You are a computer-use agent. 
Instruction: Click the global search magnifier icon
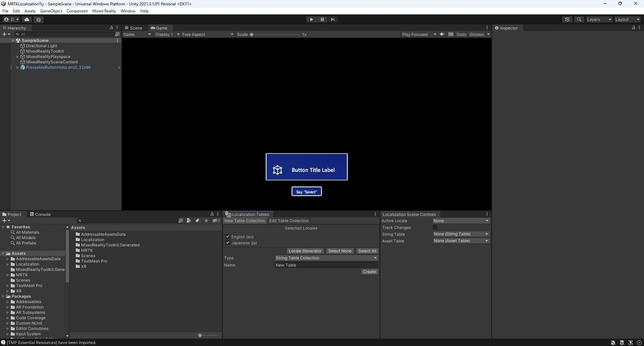click(x=579, y=19)
